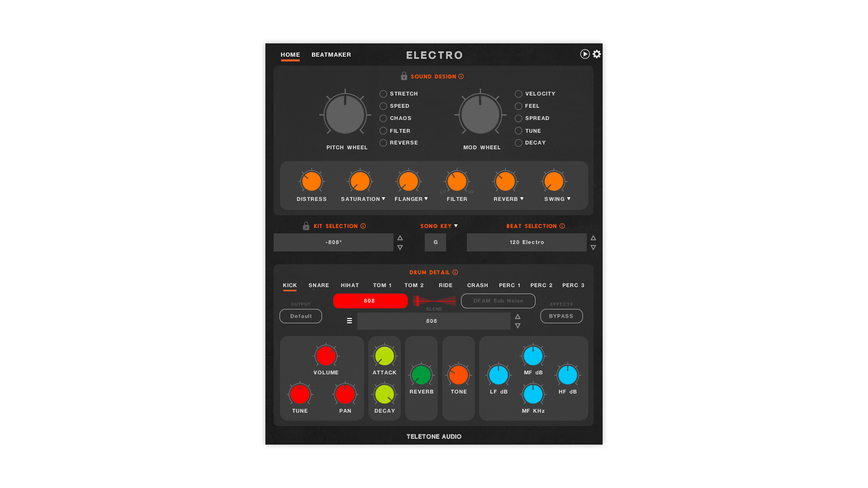Toggle the Sound Design lock icon
Screen dimensions: 868x488
click(404, 76)
